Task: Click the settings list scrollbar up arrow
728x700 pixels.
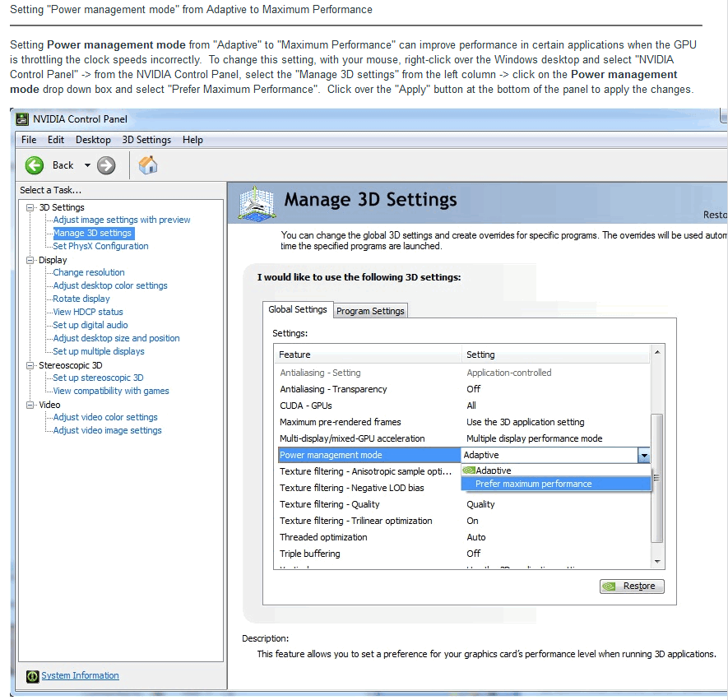Action: tap(657, 352)
